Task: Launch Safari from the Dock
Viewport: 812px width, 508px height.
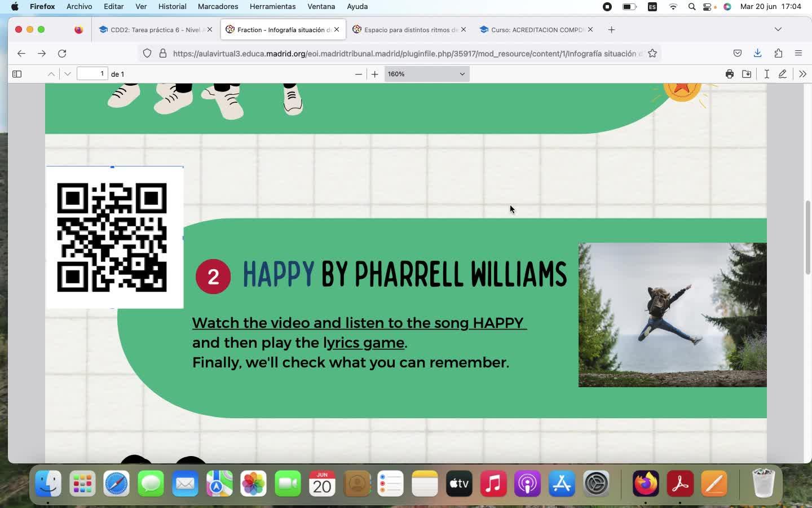Action: tap(117, 484)
